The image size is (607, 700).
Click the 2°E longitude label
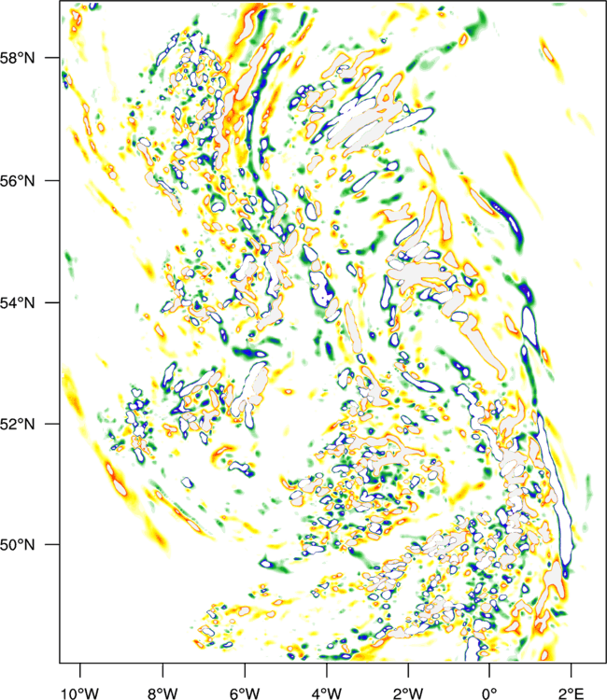pos(572,693)
